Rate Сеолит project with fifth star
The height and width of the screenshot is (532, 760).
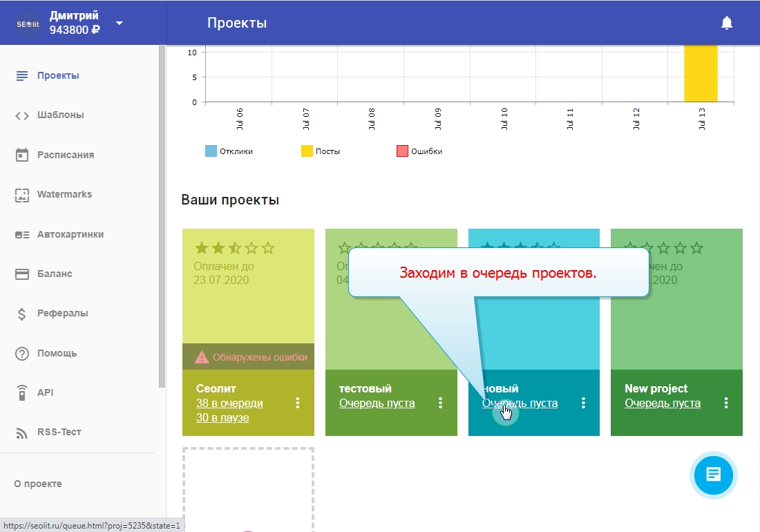tap(268, 248)
